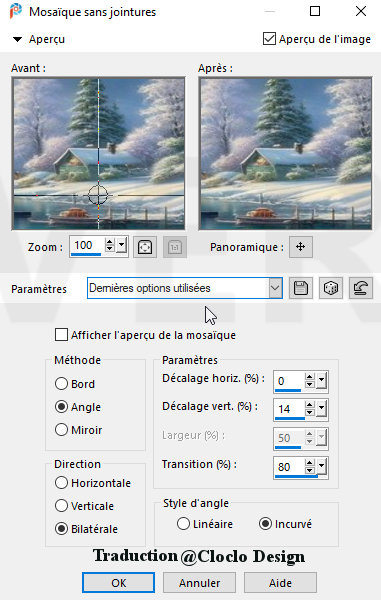Increase Décalage vert. value with up arrow
381x600 pixels.
(310, 405)
